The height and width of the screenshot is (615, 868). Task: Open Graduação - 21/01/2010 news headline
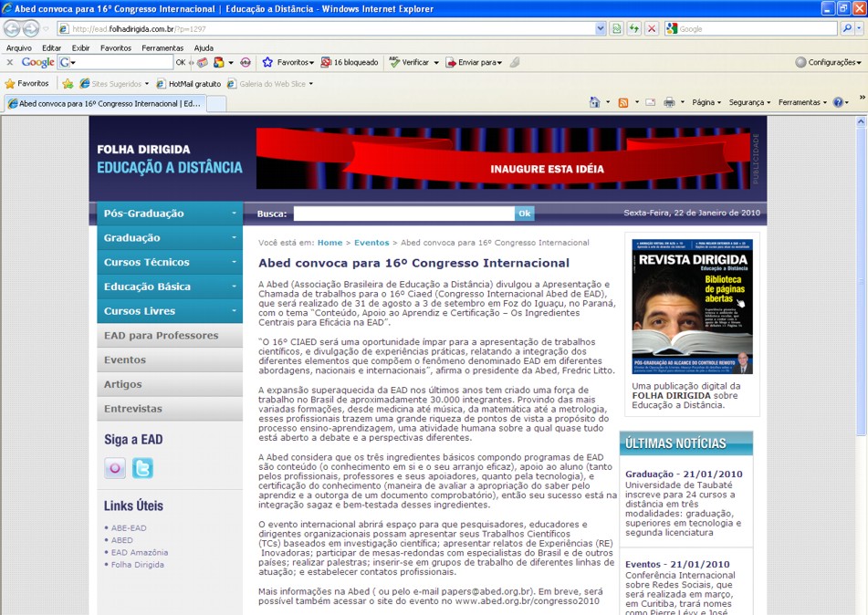pos(684,474)
